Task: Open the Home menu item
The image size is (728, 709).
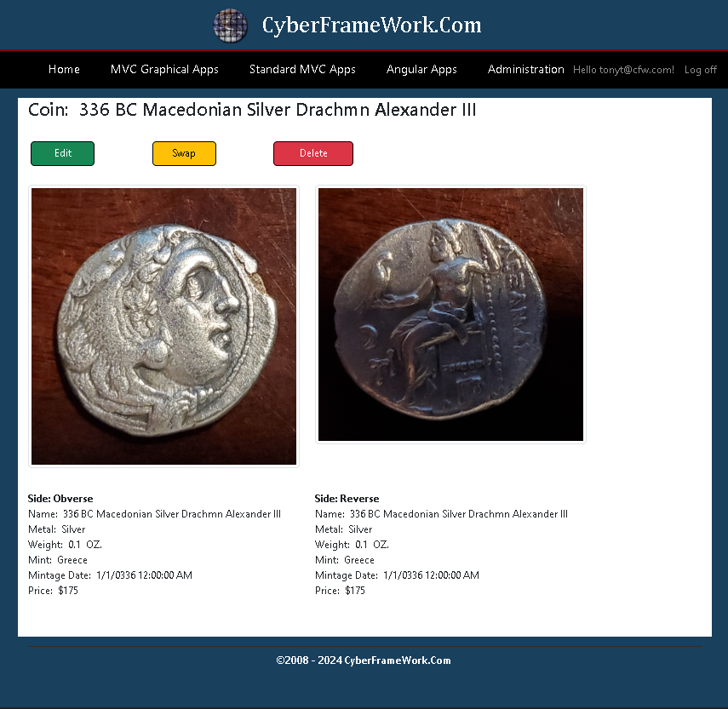Action: pos(64,69)
